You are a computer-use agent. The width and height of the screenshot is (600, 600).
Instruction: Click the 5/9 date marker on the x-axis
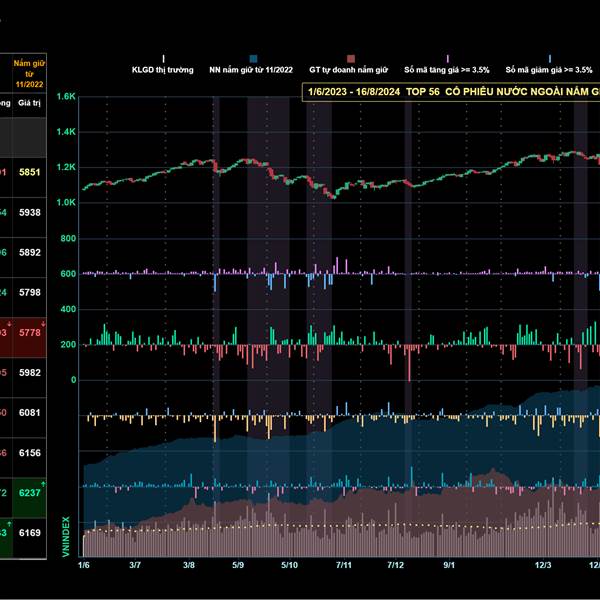[238, 565]
